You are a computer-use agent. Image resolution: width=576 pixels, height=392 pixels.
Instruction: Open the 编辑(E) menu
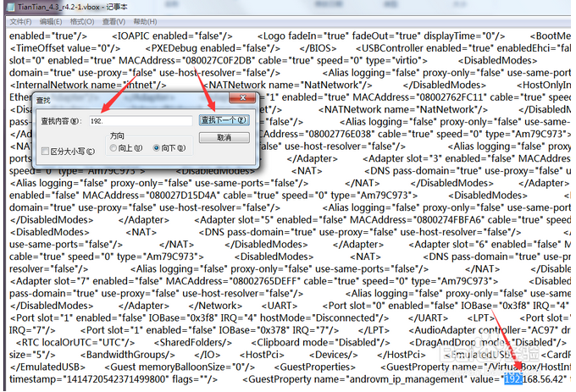coord(51,22)
